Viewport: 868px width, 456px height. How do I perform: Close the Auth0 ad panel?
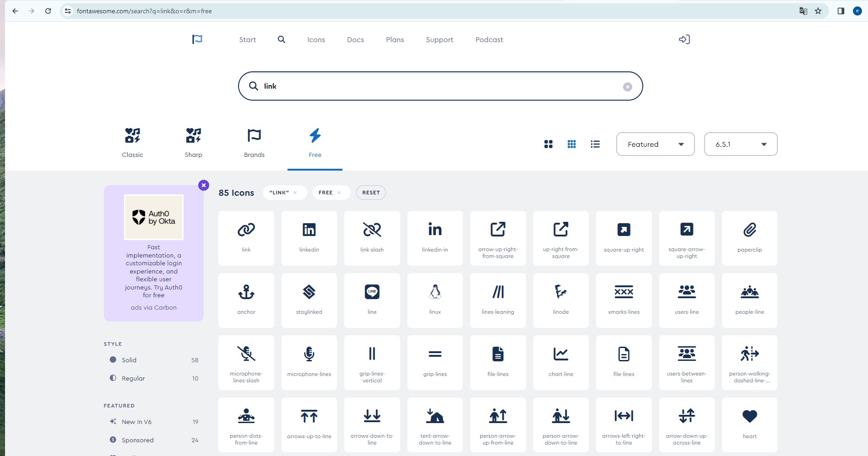click(x=204, y=185)
